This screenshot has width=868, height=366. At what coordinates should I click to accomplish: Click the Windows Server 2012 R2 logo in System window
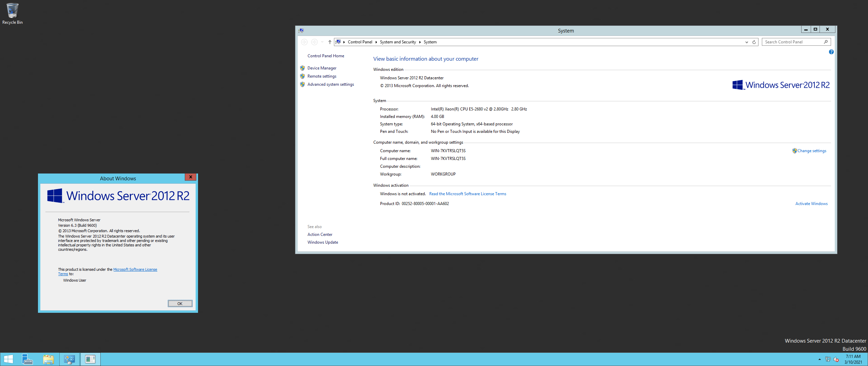(x=781, y=85)
